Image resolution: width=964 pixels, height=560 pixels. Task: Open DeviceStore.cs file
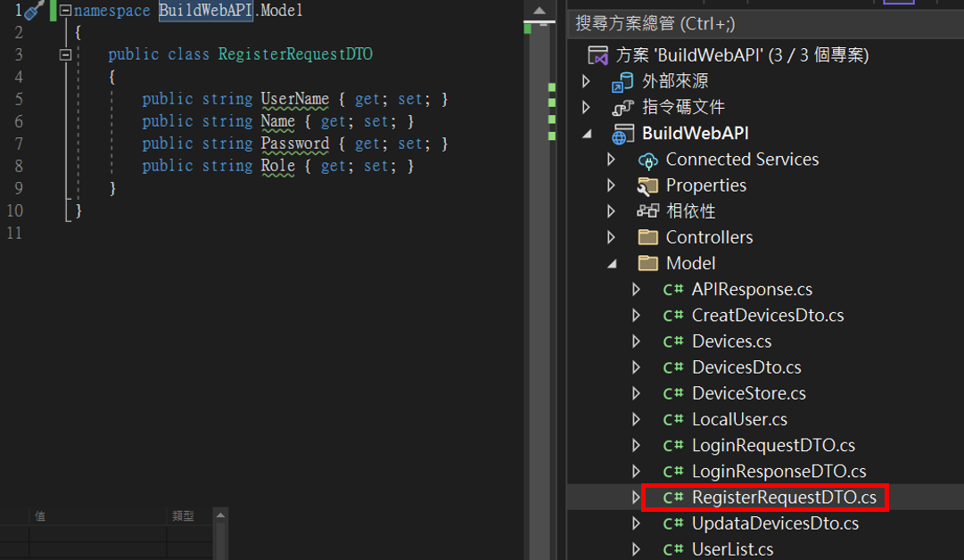coord(749,393)
